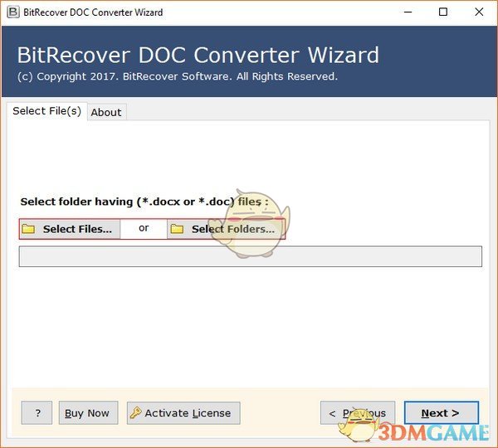Open help with the ? button
This screenshot has height=448, width=498.
point(37,413)
